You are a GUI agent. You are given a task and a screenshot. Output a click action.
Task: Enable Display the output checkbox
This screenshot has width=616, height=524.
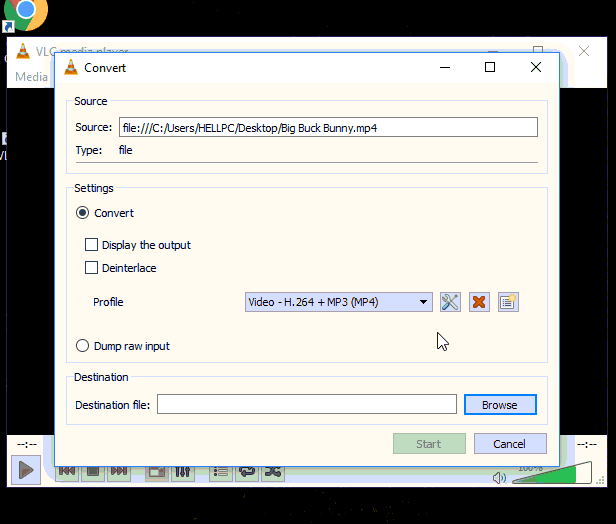[x=138, y=245]
